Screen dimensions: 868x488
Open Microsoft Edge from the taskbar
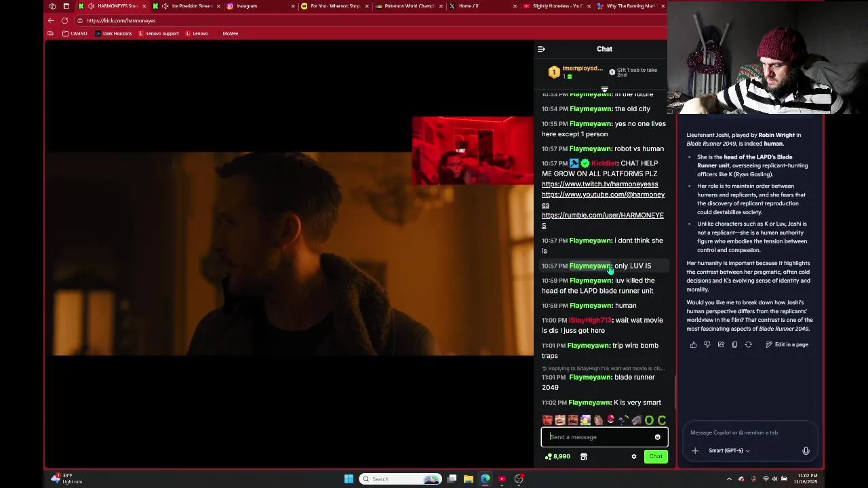click(486, 479)
